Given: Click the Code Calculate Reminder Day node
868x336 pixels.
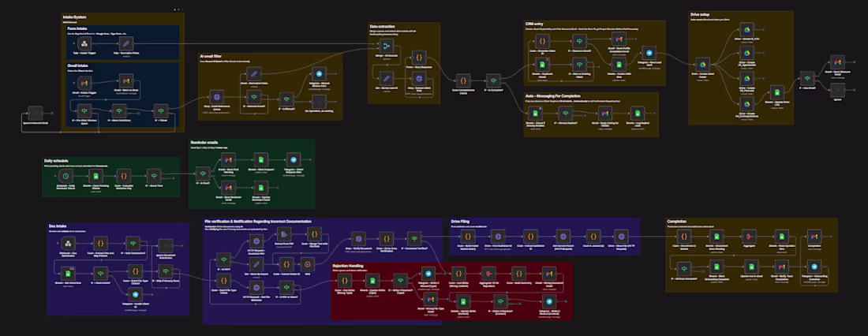Looking at the screenshot, I should [124, 175].
